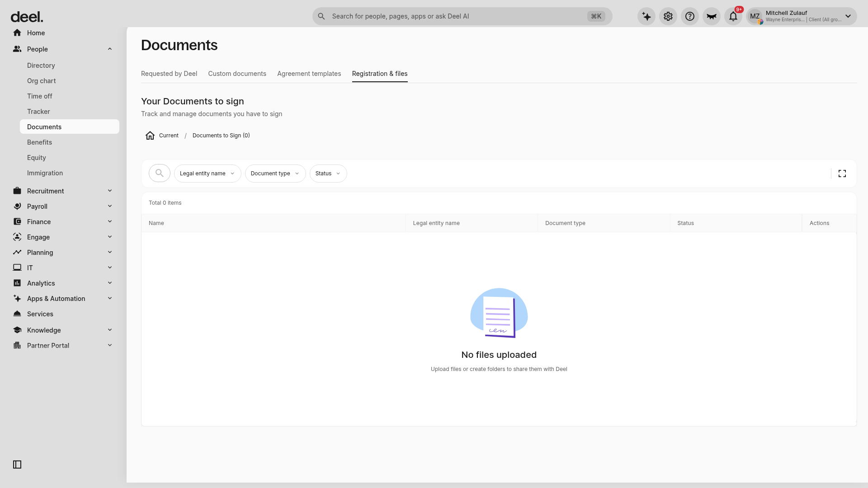Image resolution: width=868 pixels, height=488 pixels.
Task: Click the Planning trend-line icon
Action: click(x=17, y=253)
